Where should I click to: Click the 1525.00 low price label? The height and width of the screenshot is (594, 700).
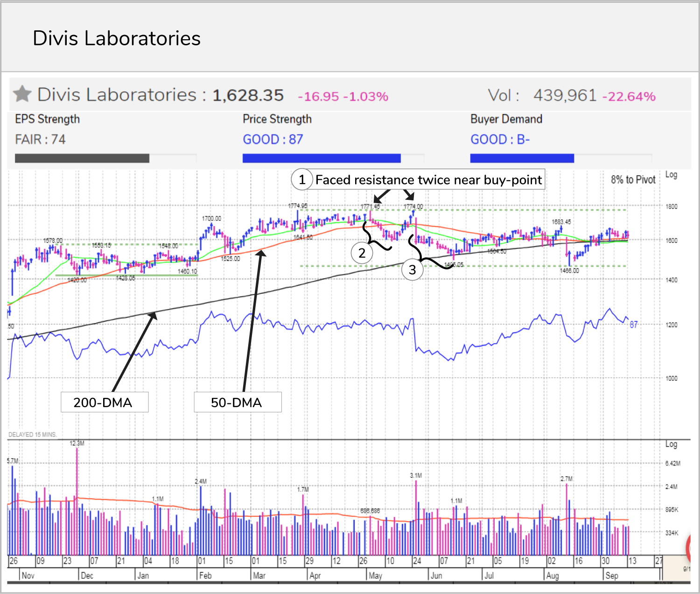[231, 259]
